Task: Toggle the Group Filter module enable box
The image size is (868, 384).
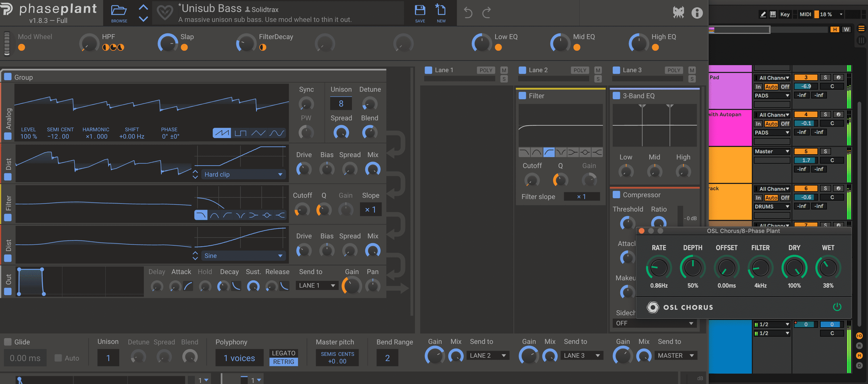Action: (x=8, y=218)
